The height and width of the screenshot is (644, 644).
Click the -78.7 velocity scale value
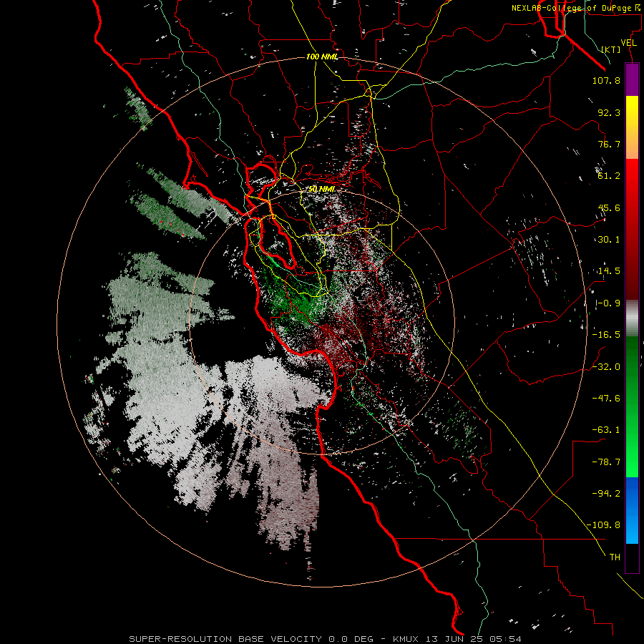pos(606,462)
